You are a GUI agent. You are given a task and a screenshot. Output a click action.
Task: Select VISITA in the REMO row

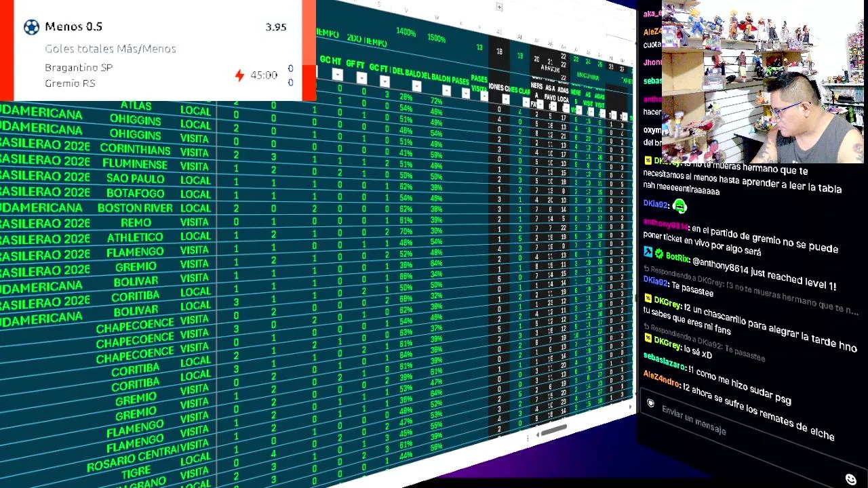[x=195, y=222]
